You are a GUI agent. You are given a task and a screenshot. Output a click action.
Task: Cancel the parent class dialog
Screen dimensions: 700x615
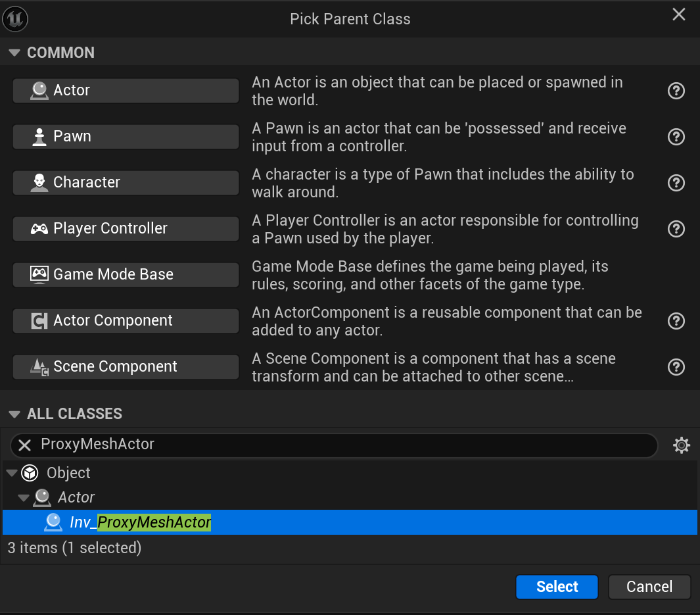click(649, 587)
